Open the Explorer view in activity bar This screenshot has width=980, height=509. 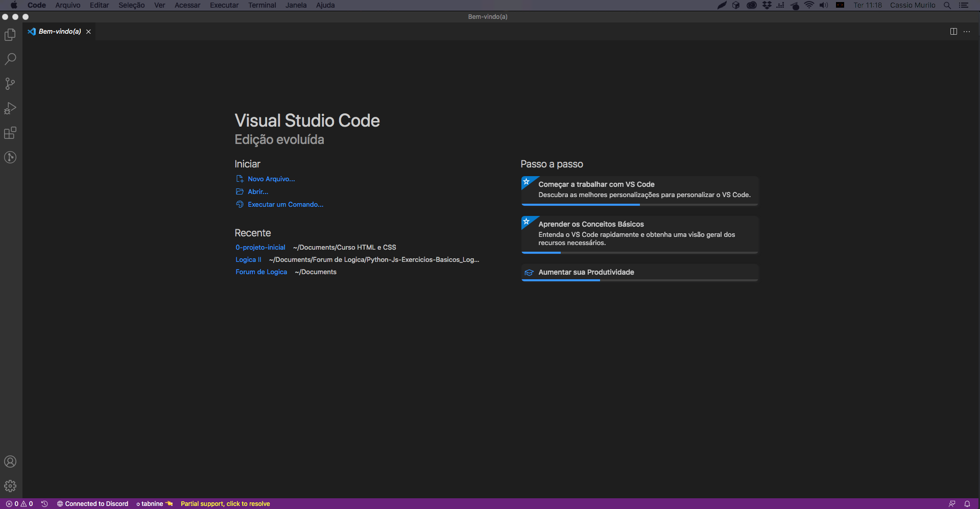tap(10, 35)
